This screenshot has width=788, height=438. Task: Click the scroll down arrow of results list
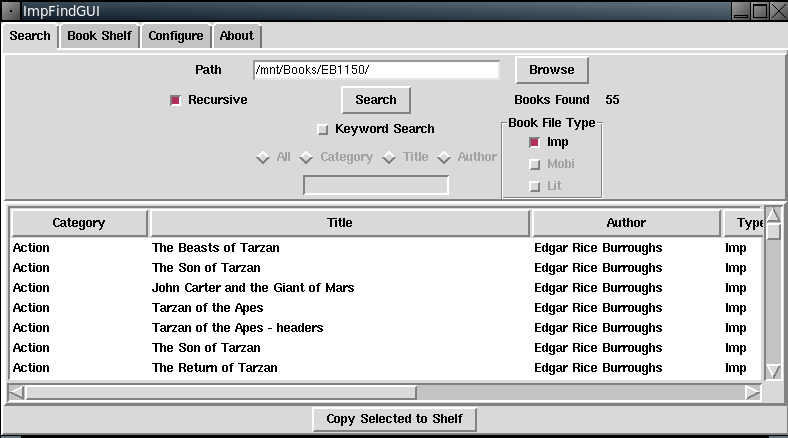click(x=773, y=371)
